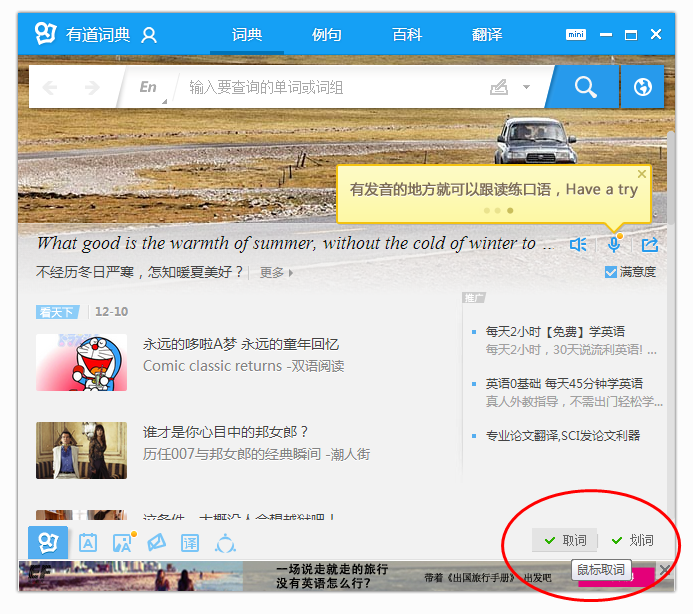The image size is (693, 614).
Task: Click the Chinese translation 不经历冬日严寒，怎知暖夏美好？
Action: click(139, 272)
